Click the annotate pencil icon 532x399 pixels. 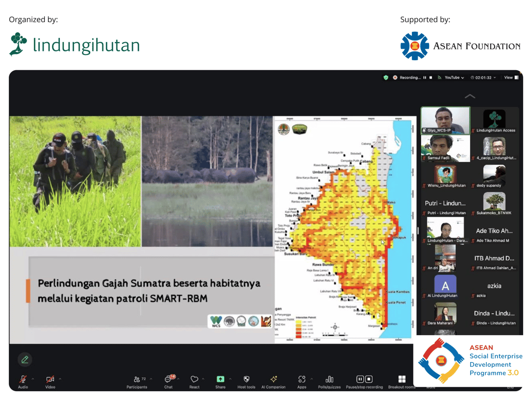coord(25,360)
